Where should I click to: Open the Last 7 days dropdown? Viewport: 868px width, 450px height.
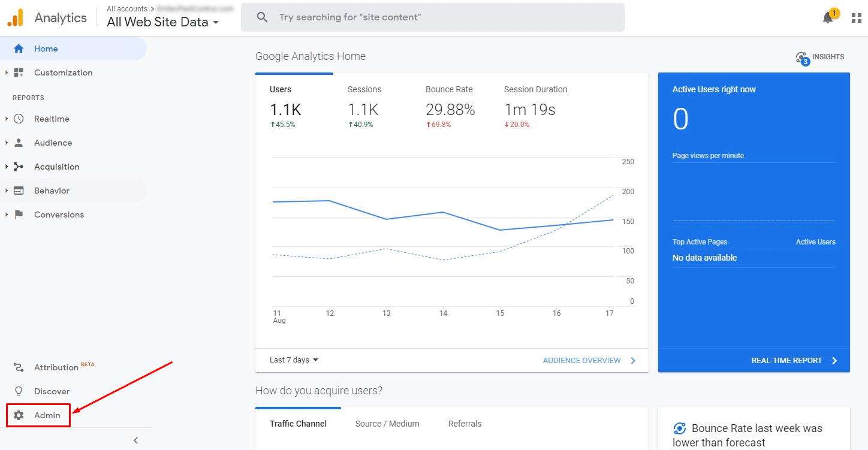tap(294, 360)
